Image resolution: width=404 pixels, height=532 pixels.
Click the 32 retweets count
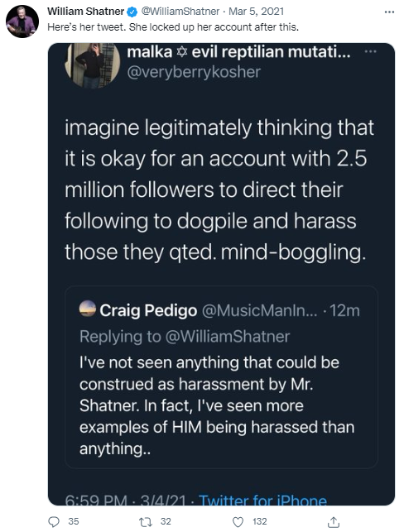pos(166,521)
